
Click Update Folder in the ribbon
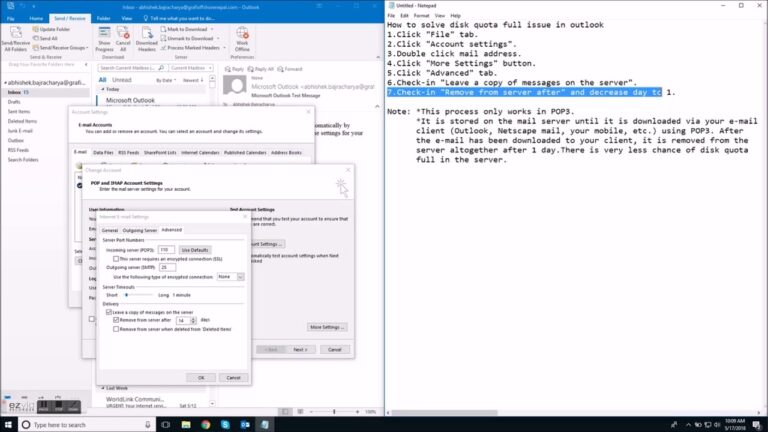(x=51, y=29)
